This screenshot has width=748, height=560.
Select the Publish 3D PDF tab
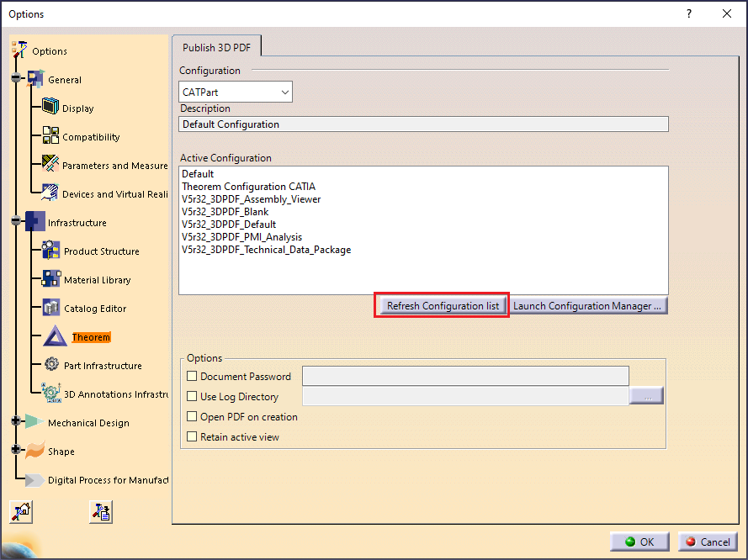pos(216,48)
